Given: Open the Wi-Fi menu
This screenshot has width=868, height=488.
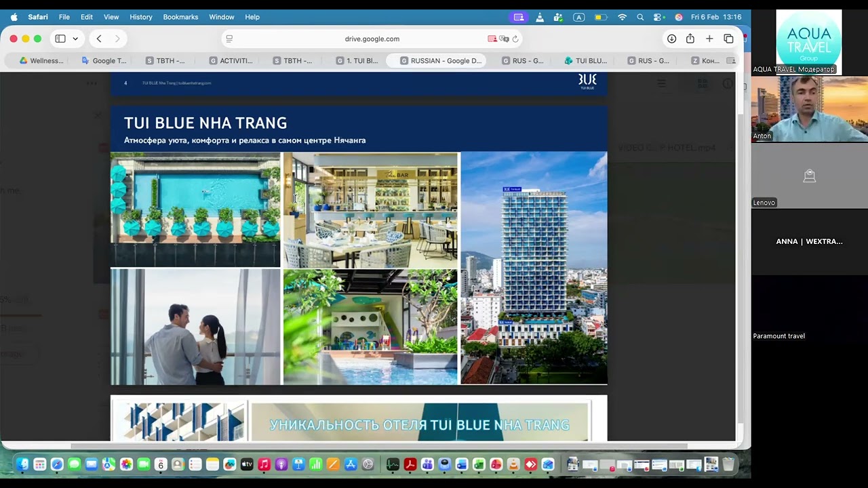Looking at the screenshot, I should (622, 17).
